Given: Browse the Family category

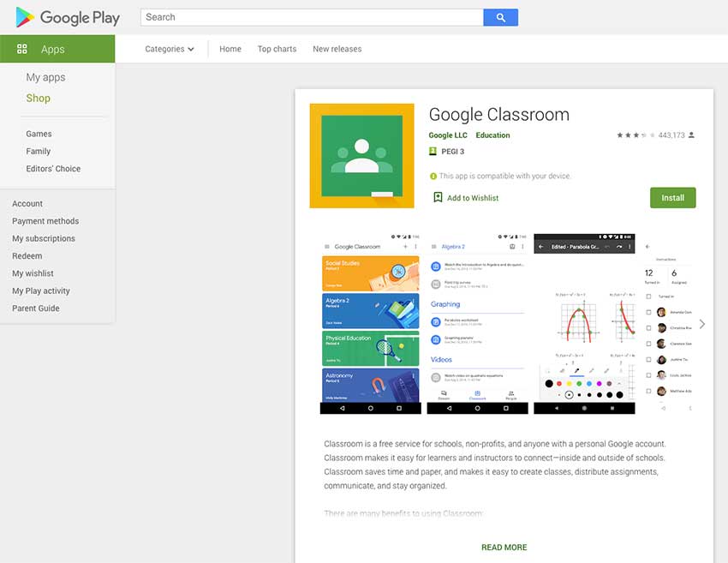Looking at the screenshot, I should [38, 152].
